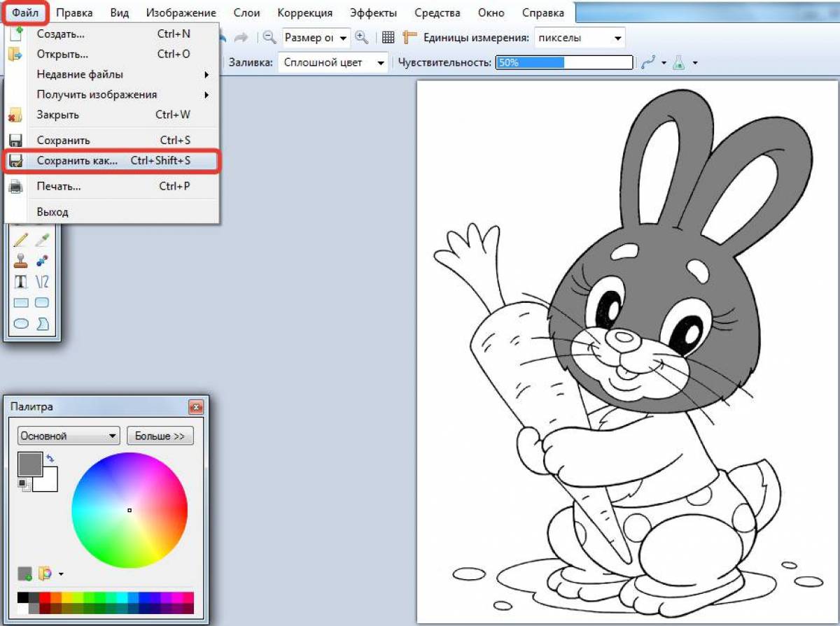Open the Вид menu
Screen dimensions: 840x626
pos(120,13)
